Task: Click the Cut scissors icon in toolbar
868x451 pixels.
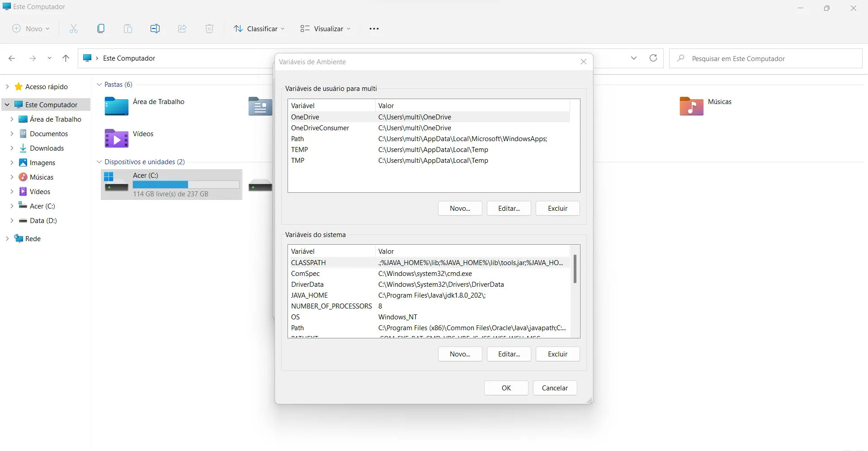Action: point(74,28)
